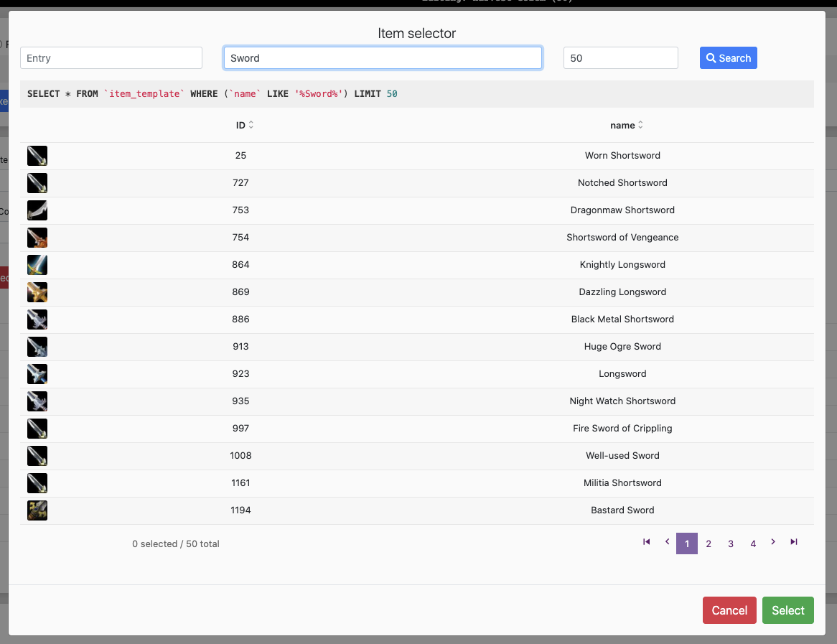Go to the next results page
The width and height of the screenshot is (837, 644).
pos(773,542)
